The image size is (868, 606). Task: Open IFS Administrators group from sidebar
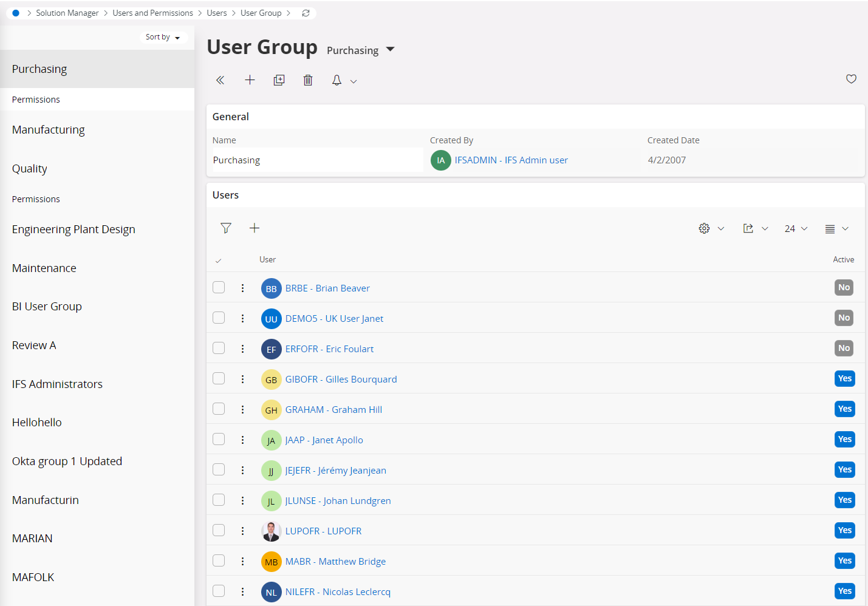[x=57, y=384]
